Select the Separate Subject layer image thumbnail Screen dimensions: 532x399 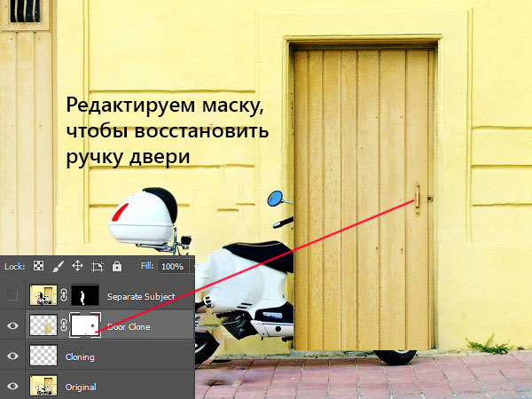tap(43, 295)
